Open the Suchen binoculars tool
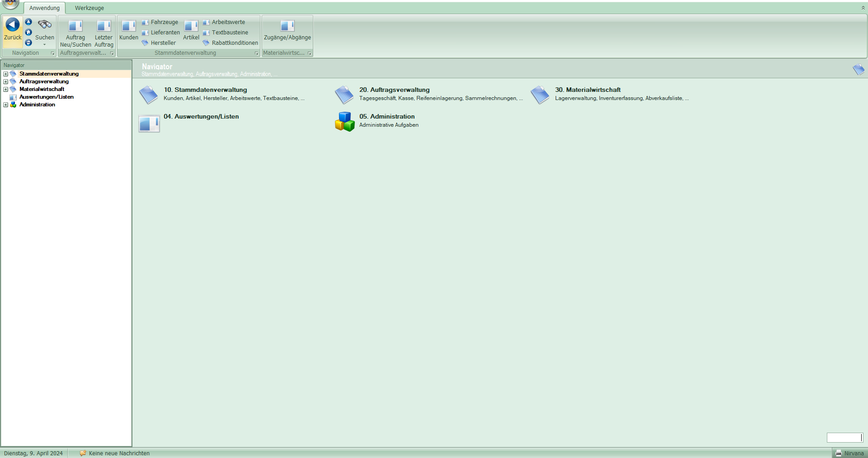The image size is (868, 458). (x=44, y=25)
